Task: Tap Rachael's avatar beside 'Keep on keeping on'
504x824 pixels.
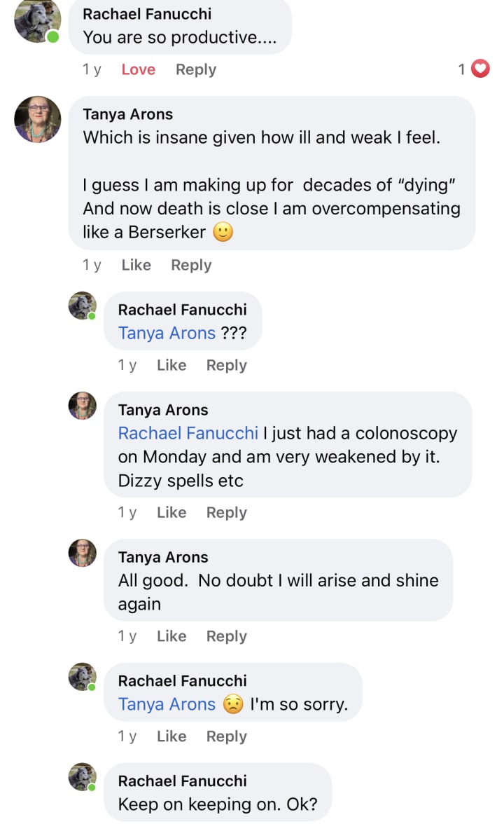Action: pos(83,776)
